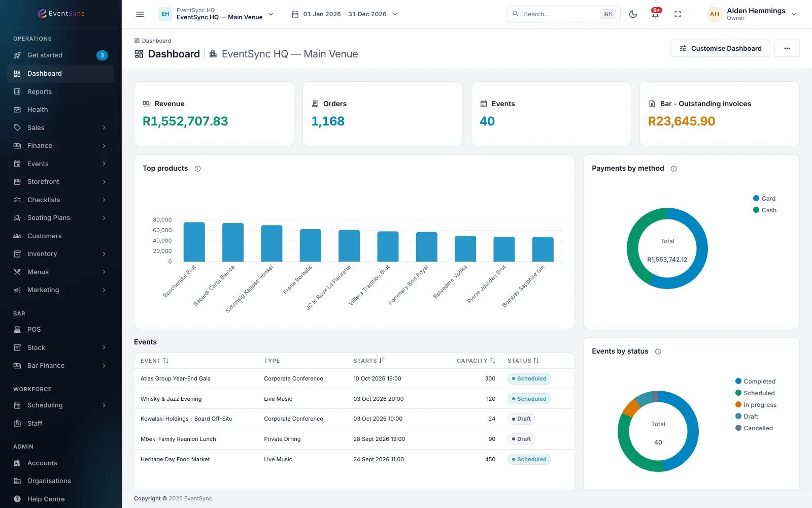Focus the Search input field
812x508 pixels.
(x=563, y=14)
